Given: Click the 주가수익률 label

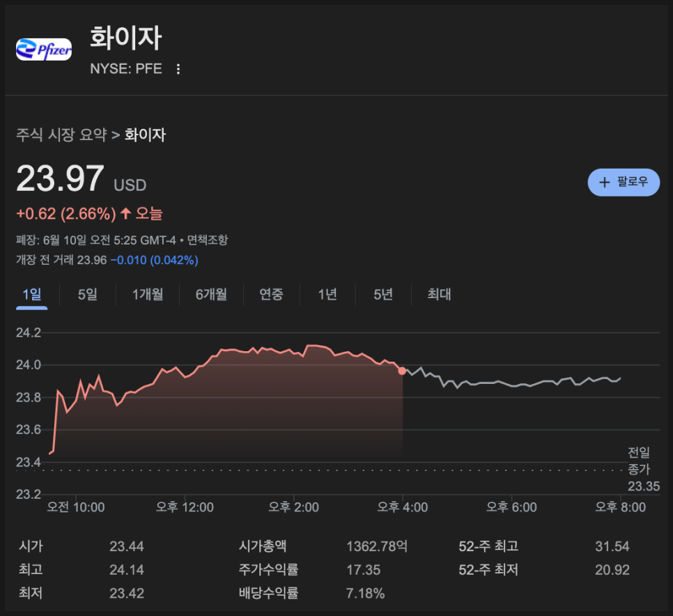Looking at the screenshot, I should point(268,570).
